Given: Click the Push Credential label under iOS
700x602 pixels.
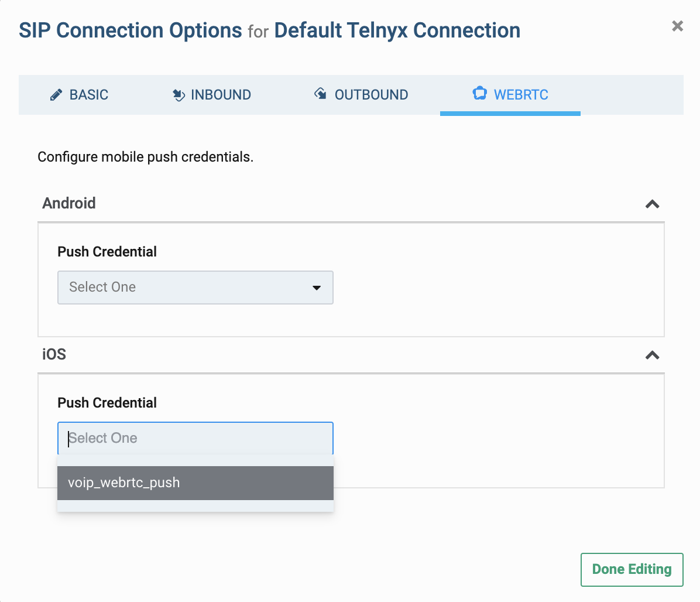Looking at the screenshot, I should 107,403.
